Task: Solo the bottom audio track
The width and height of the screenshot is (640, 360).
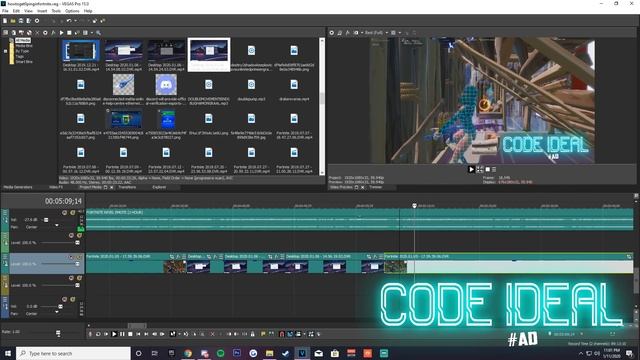Action: [73, 299]
